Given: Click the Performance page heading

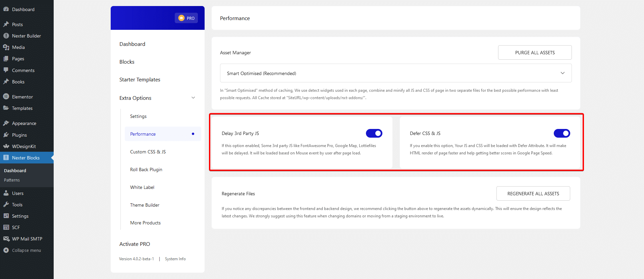Looking at the screenshot, I should click(235, 18).
